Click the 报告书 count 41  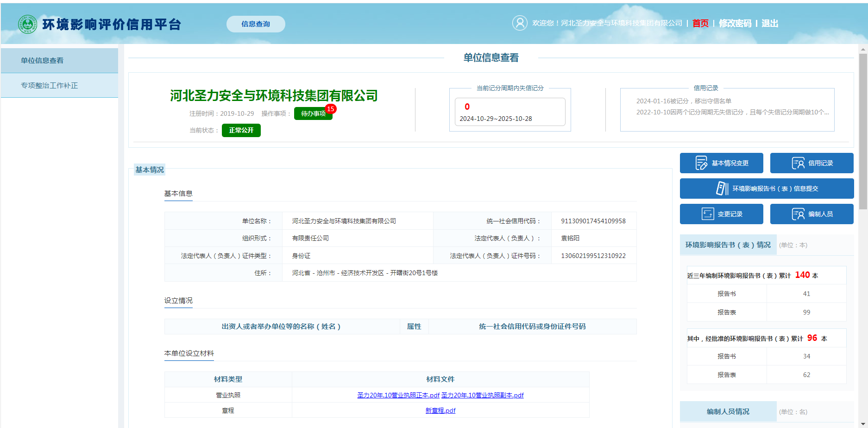(806, 294)
